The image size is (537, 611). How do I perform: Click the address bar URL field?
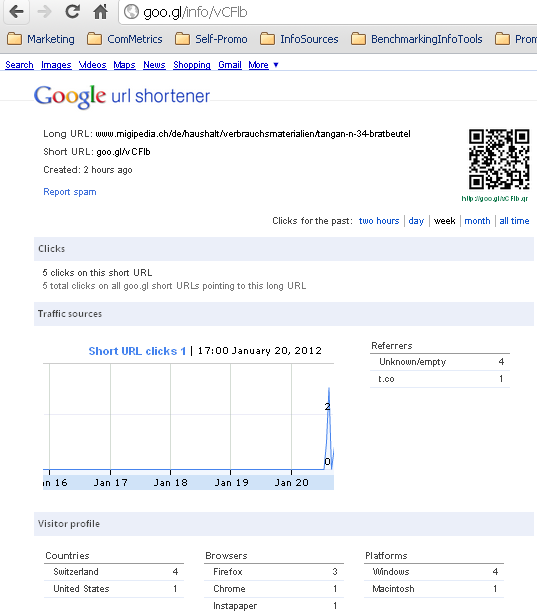[327, 12]
